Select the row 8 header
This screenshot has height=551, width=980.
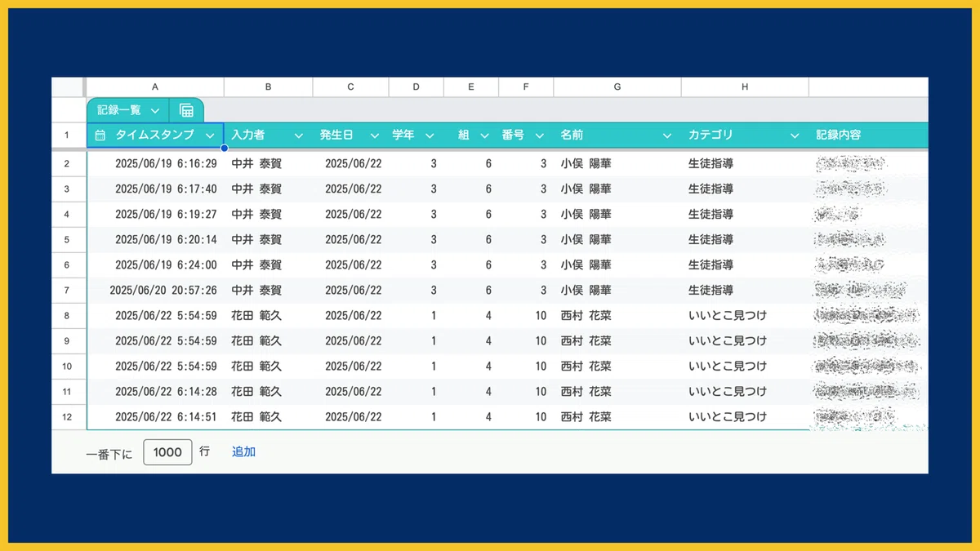(x=67, y=316)
